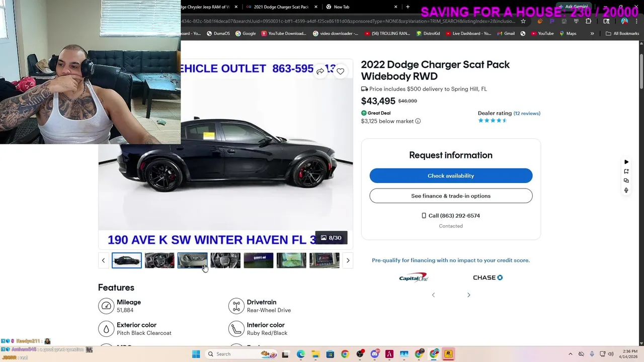The height and width of the screenshot is (362, 644).
Task: Select the first side-view car thumbnail
Action: click(x=127, y=260)
